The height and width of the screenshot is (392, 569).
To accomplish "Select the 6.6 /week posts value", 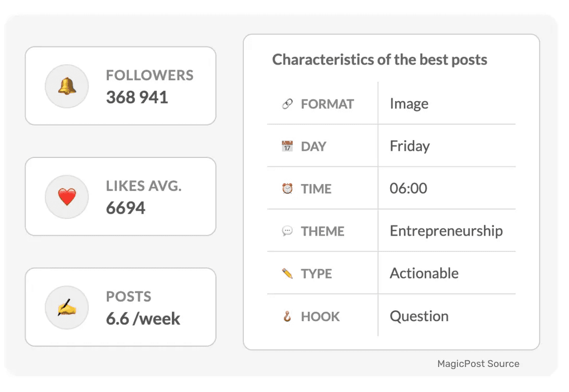I will point(143,318).
